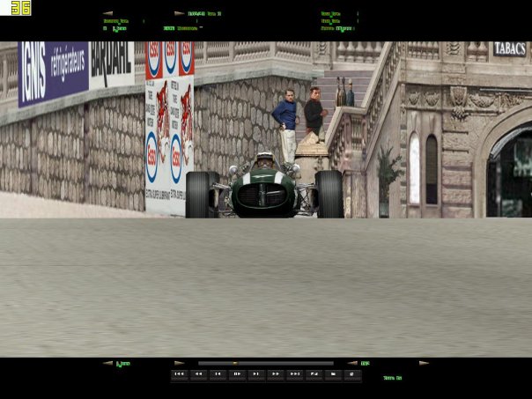532x399 pixels.
Task: Step back one frame
Action: pos(218,374)
